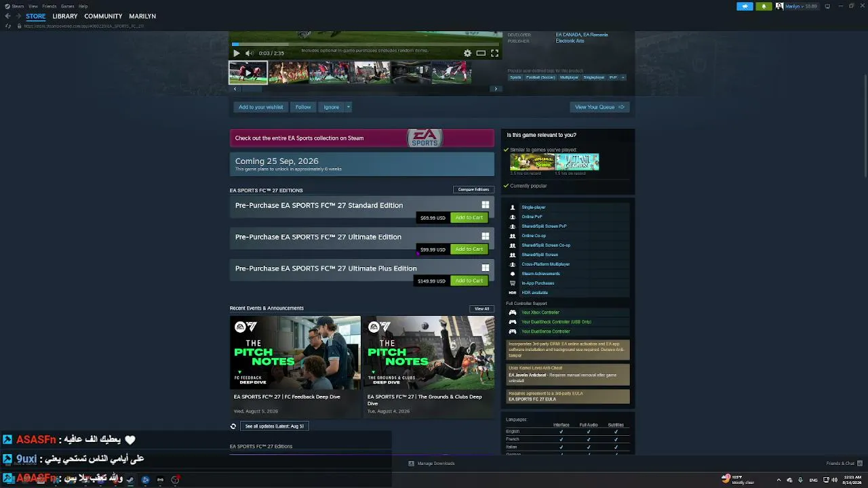Open the Steam menu
Viewport: 868px width, 488px height.
click(x=18, y=6)
